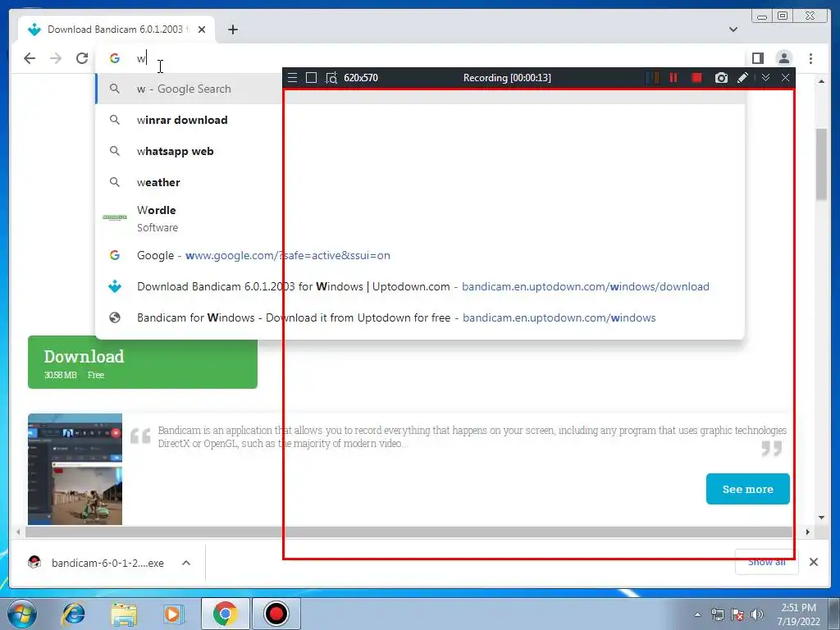
Task: Select Google www.google.com suggestion
Action: [x=420, y=256]
